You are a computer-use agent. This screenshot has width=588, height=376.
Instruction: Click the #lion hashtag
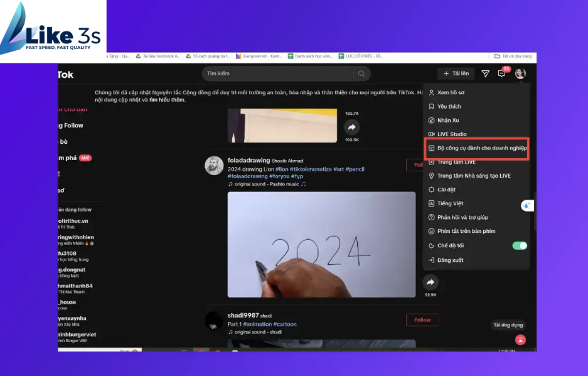282,169
